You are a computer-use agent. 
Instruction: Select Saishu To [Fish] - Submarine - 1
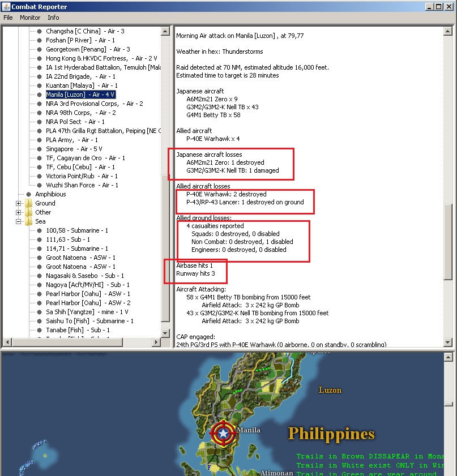coord(90,321)
